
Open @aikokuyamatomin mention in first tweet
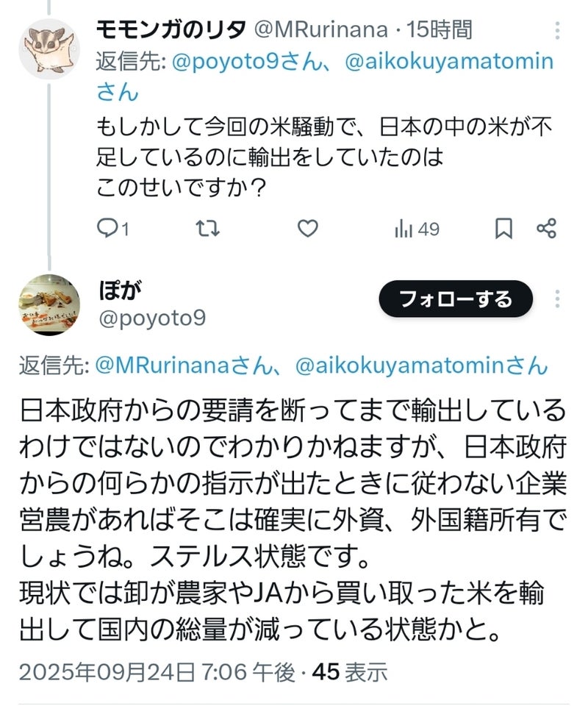pyautogui.click(x=449, y=61)
